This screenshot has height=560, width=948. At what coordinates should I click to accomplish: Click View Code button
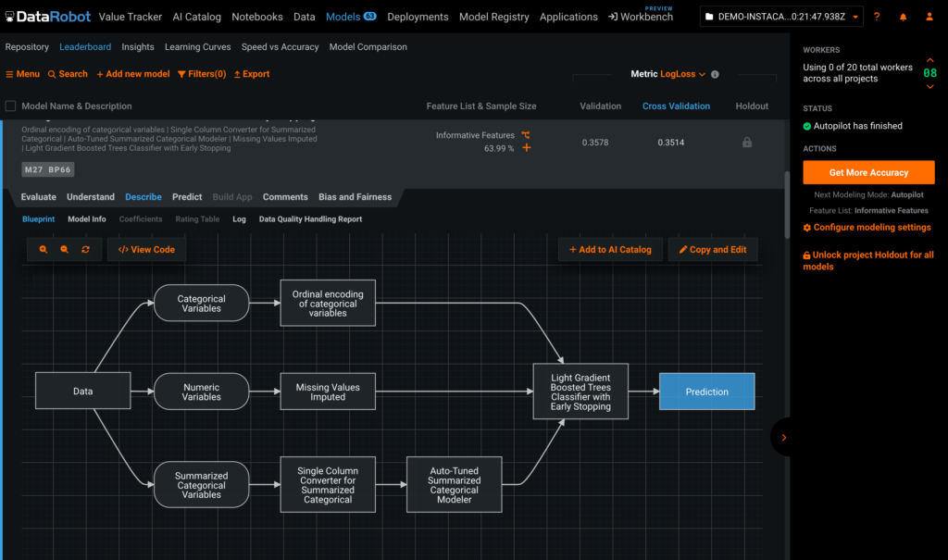146,249
